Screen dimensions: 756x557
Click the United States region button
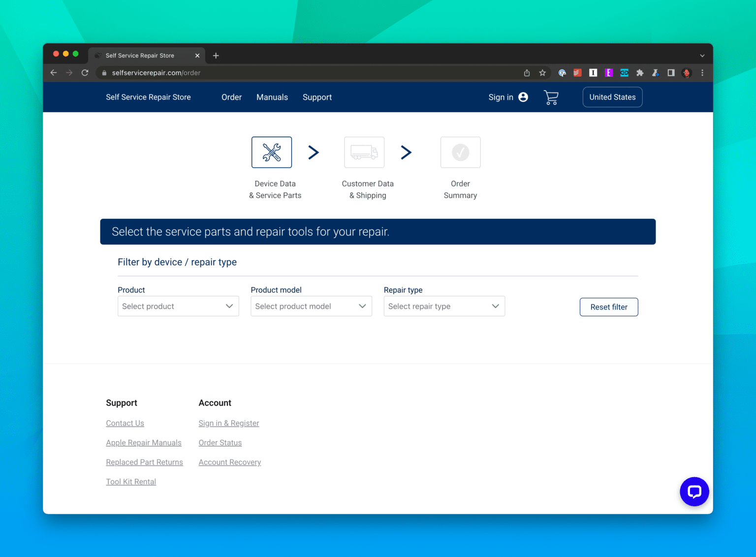click(x=612, y=98)
